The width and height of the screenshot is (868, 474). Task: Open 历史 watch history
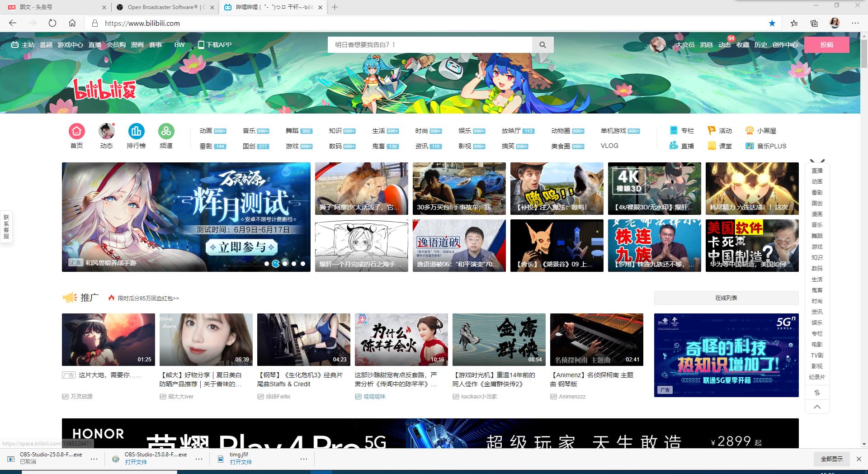[761, 45]
